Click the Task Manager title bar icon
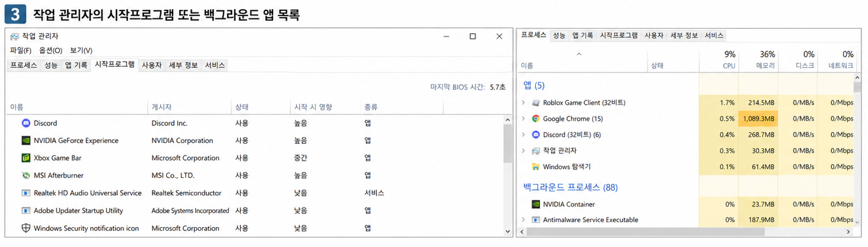868x247 pixels. point(14,36)
